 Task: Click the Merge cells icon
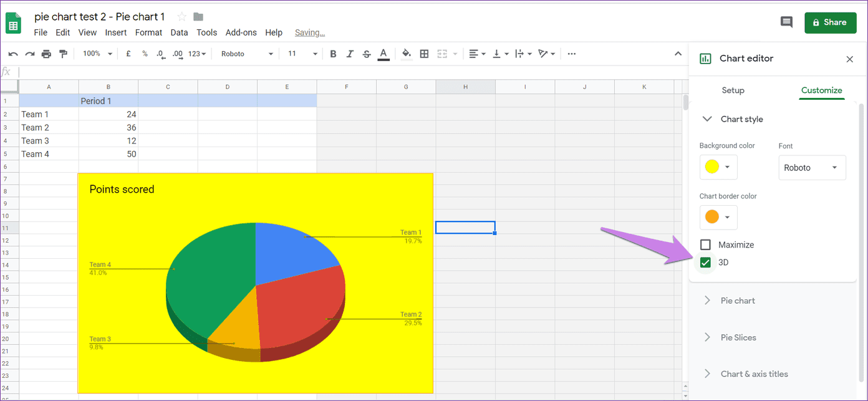[443, 54]
